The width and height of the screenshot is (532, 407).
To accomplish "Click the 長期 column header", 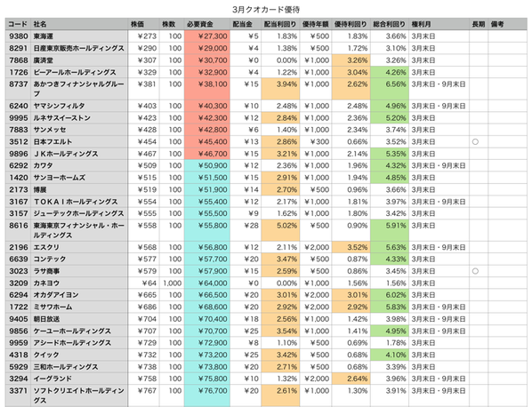I will (479, 24).
